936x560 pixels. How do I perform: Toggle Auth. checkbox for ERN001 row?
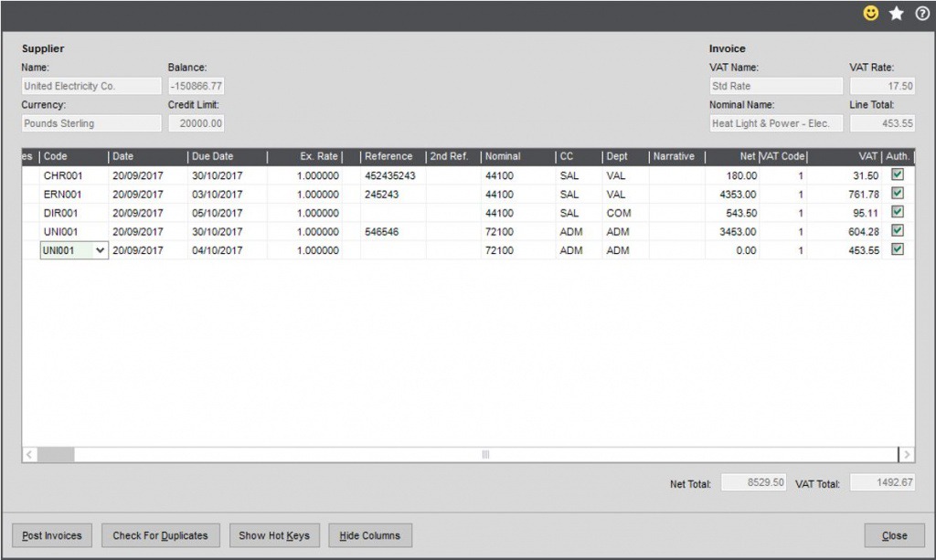pos(898,194)
